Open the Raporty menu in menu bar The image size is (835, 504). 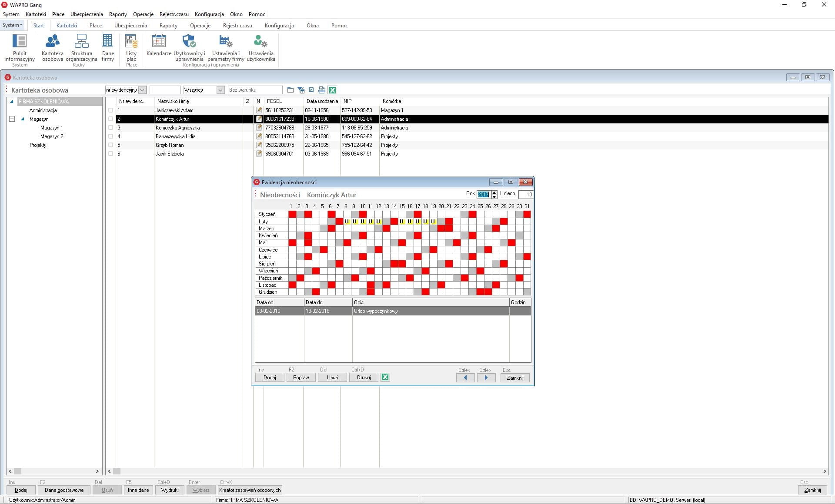(118, 14)
